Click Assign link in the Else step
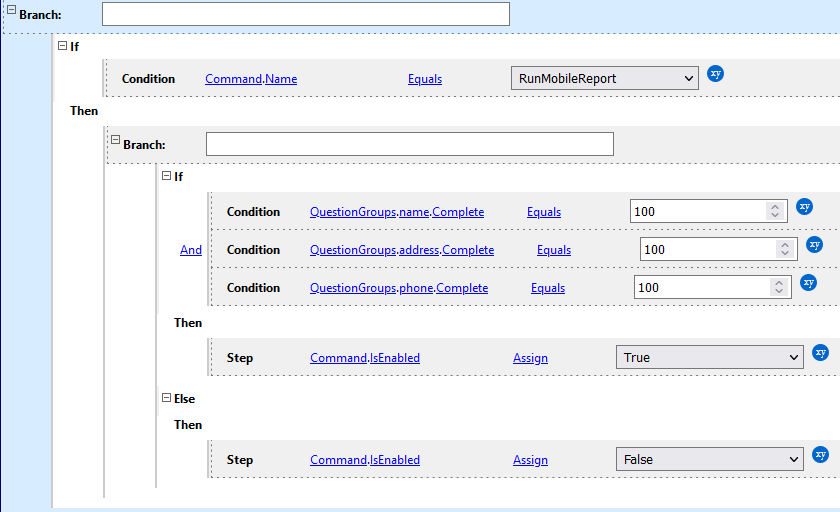840x512 pixels. [x=530, y=460]
